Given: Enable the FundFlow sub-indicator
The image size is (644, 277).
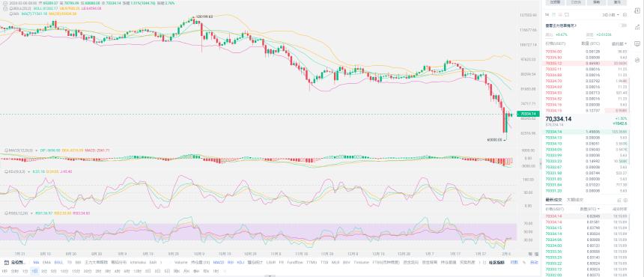Looking at the screenshot, I should pos(295,262).
